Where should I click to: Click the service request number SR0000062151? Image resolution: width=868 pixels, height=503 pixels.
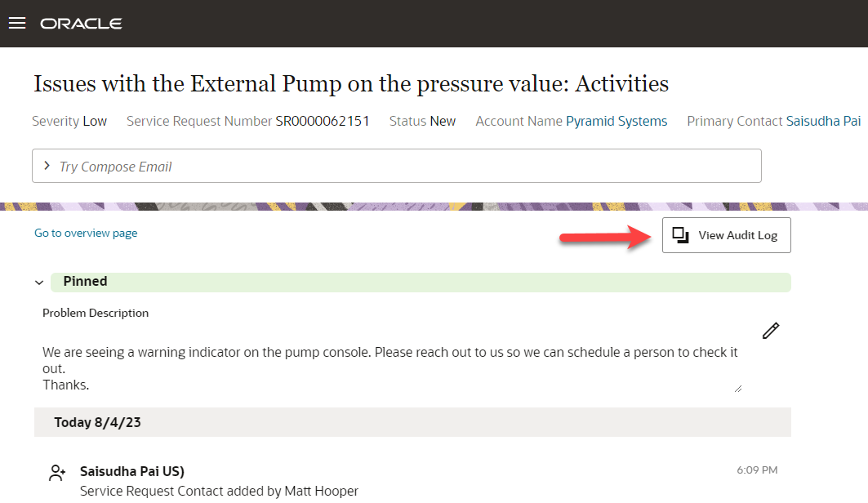click(322, 121)
